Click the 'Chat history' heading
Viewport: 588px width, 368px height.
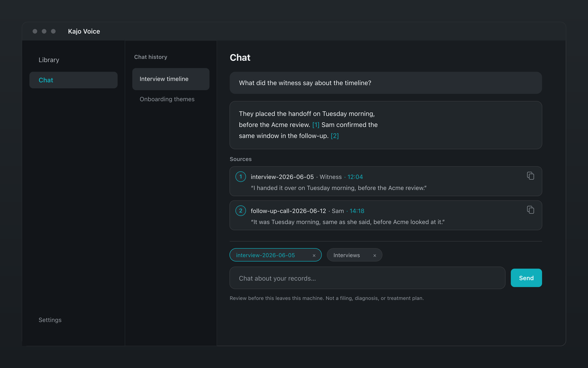pyautogui.click(x=151, y=57)
